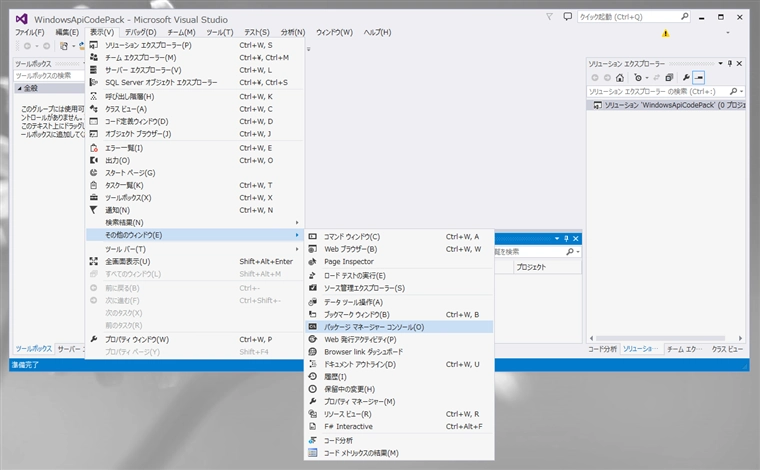Select ソリューション エクスプローラー(P) menu item

pos(195,45)
